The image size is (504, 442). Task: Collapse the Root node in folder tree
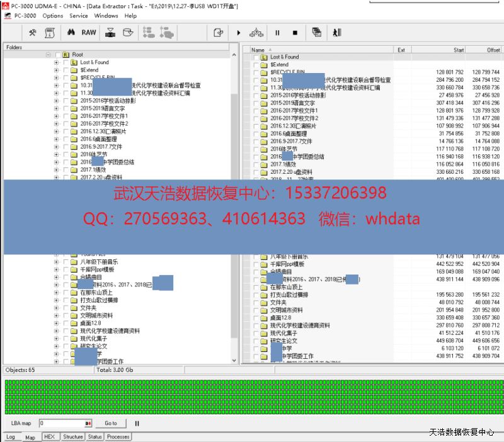49,55
